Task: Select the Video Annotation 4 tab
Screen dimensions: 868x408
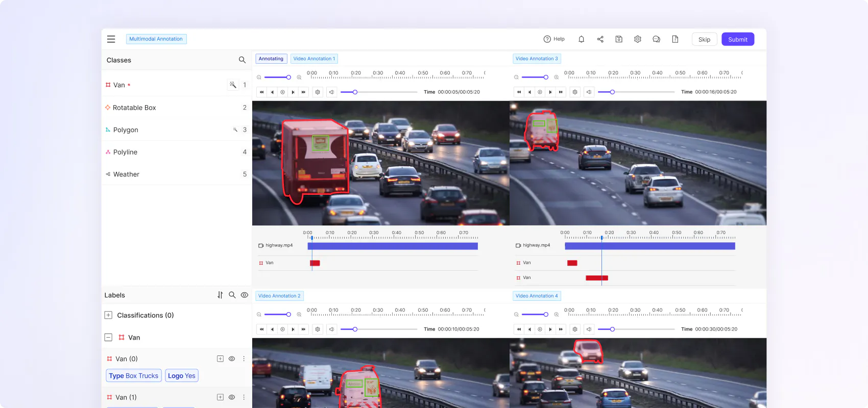Action: [x=537, y=296]
